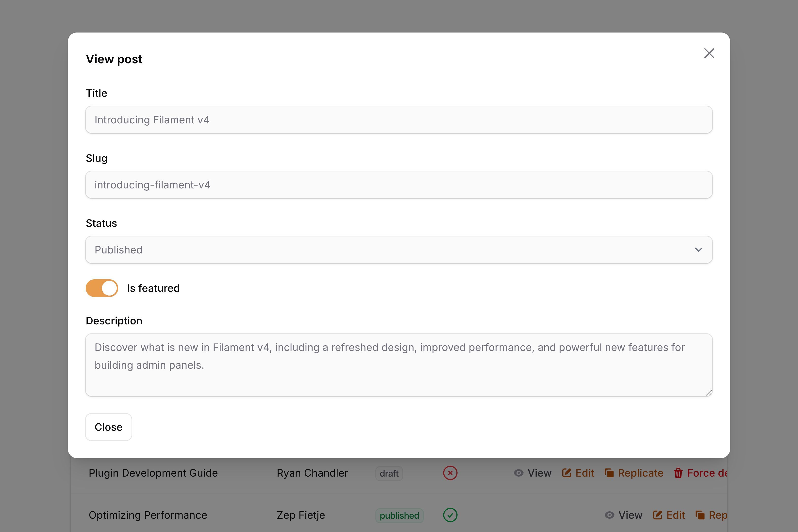Click the trash icon in Plugin Development Guide row

(x=678, y=473)
